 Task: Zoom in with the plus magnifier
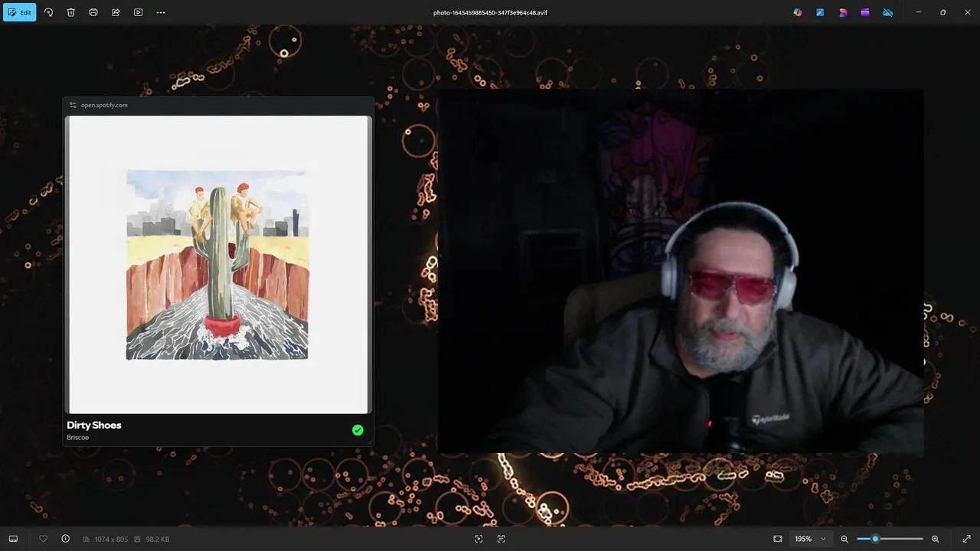click(x=935, y=539)
